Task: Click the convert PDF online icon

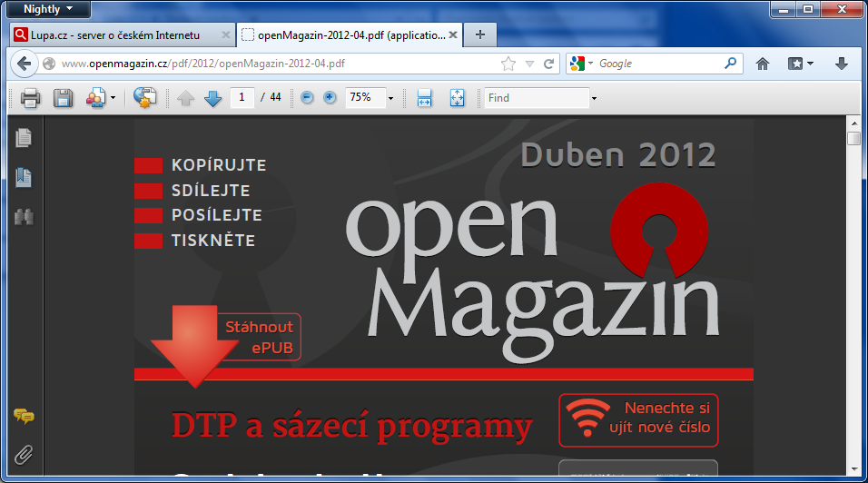Action: pos(144,98)
